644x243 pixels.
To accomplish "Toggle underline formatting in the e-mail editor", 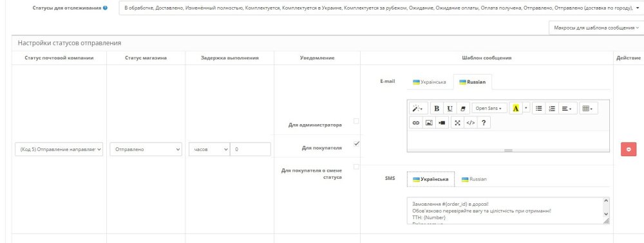I will tap(450, 109).
